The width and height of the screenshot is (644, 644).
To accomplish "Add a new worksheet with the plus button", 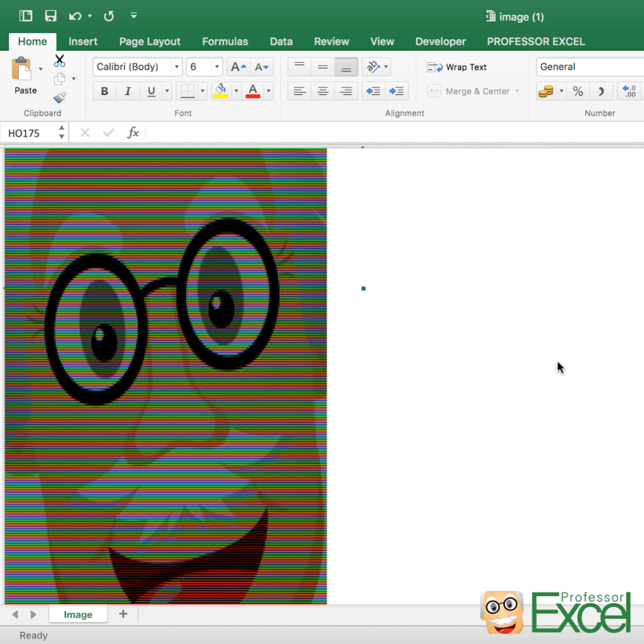I will pyautogui.click(x=123, y=614).
